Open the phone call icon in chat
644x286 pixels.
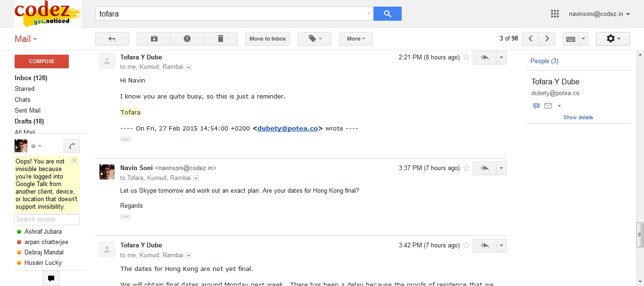click(71, 146)
